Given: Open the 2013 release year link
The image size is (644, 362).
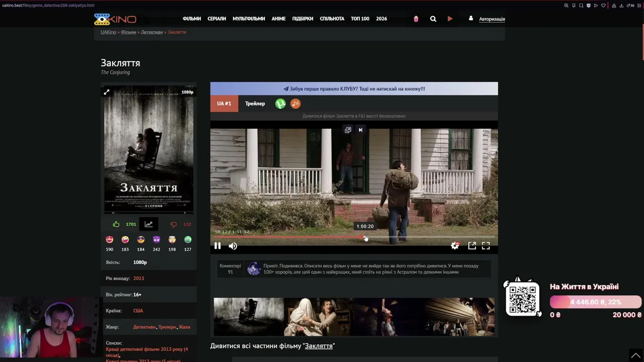Looking at the screenshot, I should (x=139, y=279).
